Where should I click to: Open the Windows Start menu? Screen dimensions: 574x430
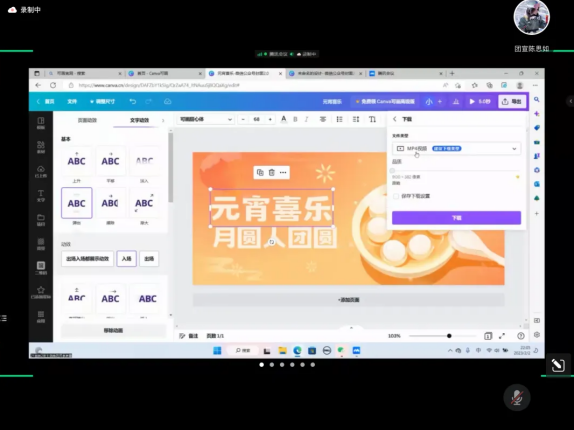[x=217, y=351]
